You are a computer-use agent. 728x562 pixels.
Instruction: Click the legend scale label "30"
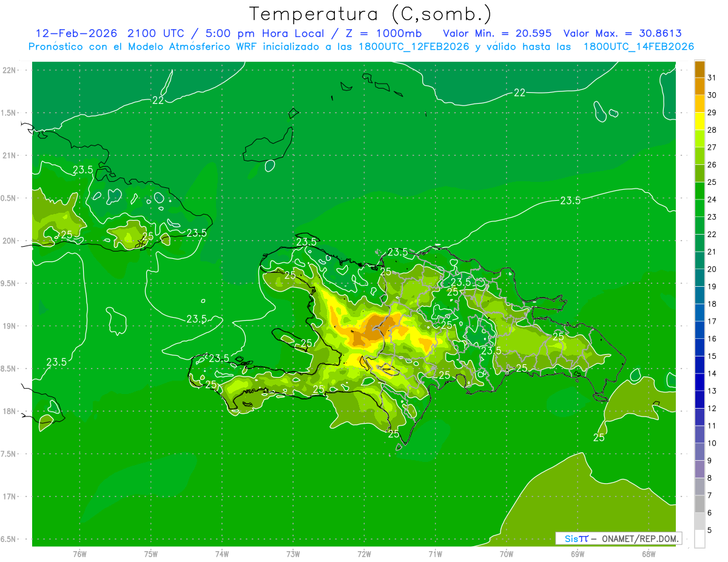[x=712, y=95]
